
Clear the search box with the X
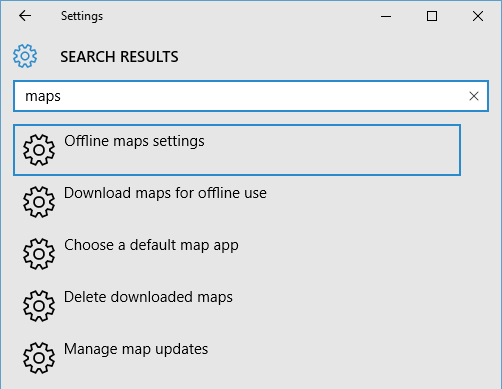pos(474,96)
